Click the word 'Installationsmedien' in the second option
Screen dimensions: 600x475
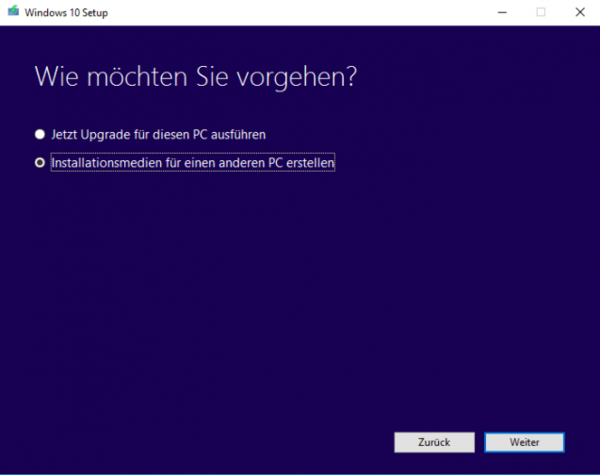(107, 163)
